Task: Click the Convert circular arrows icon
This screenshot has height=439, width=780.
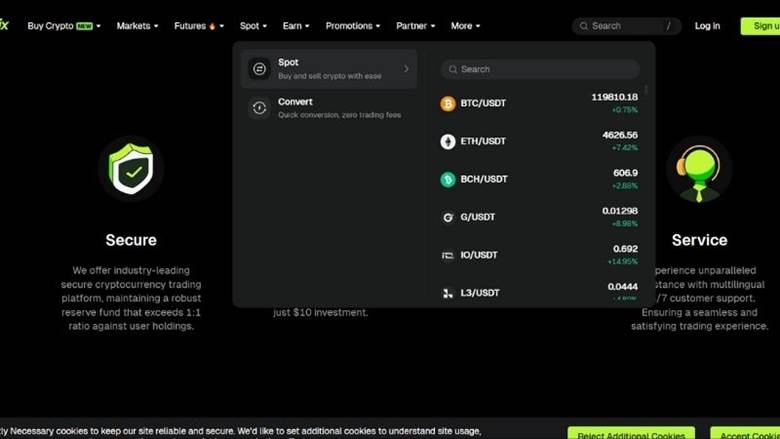Action: (259, 108)
